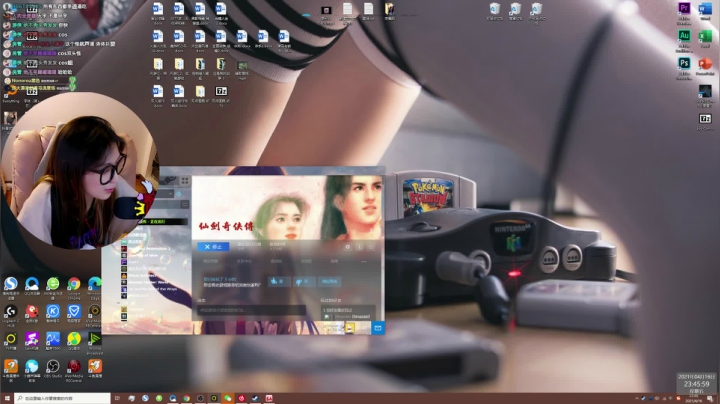720x404 pixels.
Task: Click the thumbs-up recommend button
Action: 279,281
